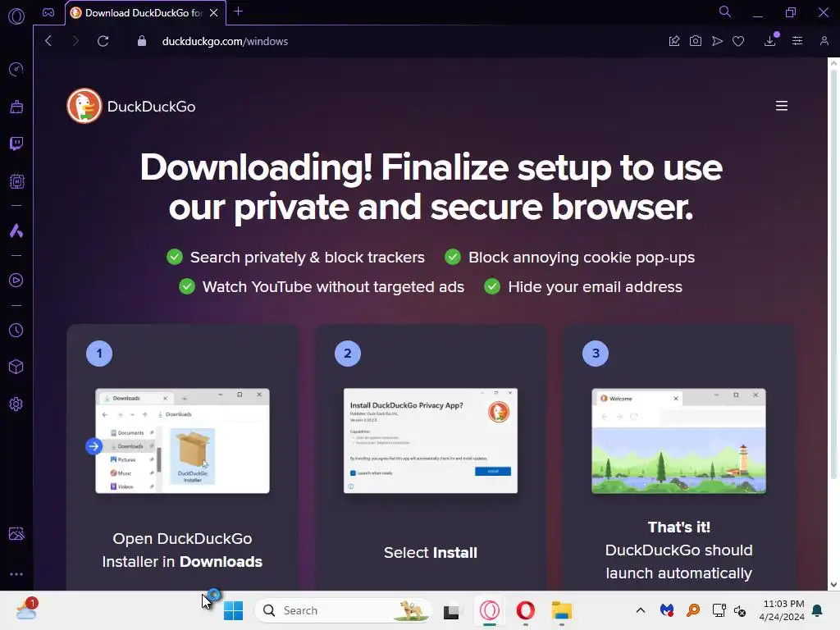Image resolution: width=840 pixels, height=630 pixels.
Task: Open GX Corner gamepad icon
Action: 48,12
